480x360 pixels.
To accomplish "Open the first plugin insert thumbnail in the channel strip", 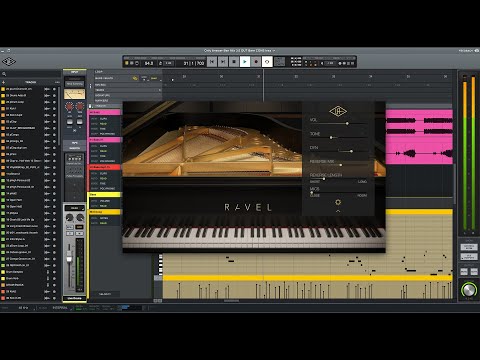I will tap(75, 160).
